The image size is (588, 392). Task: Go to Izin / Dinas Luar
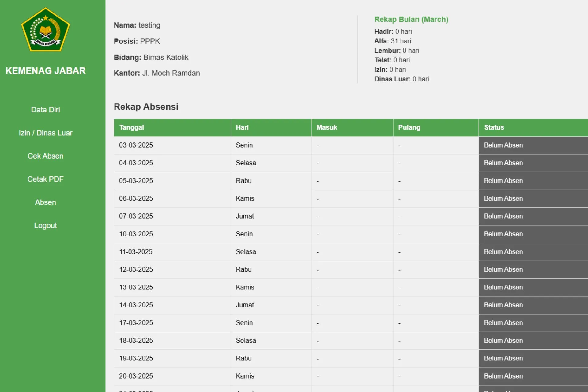tap(46, 133)
